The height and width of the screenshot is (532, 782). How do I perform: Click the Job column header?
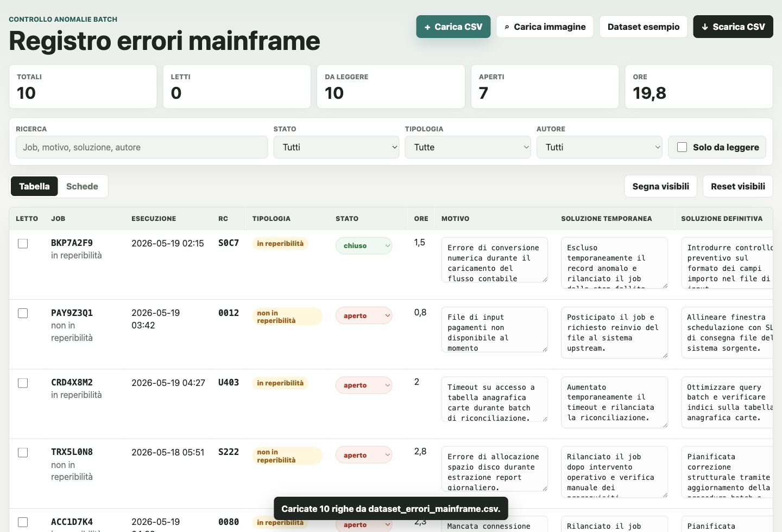click(58, 219)
